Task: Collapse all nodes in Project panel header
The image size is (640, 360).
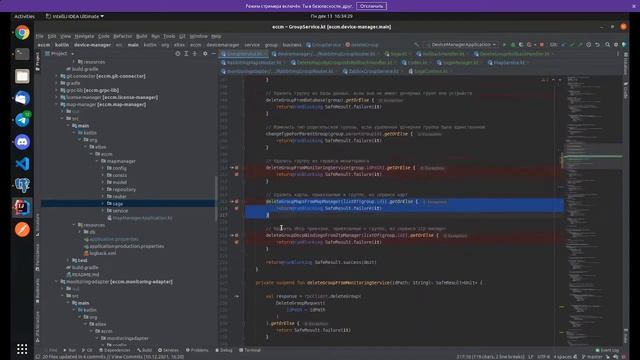Action: [195, 53]
